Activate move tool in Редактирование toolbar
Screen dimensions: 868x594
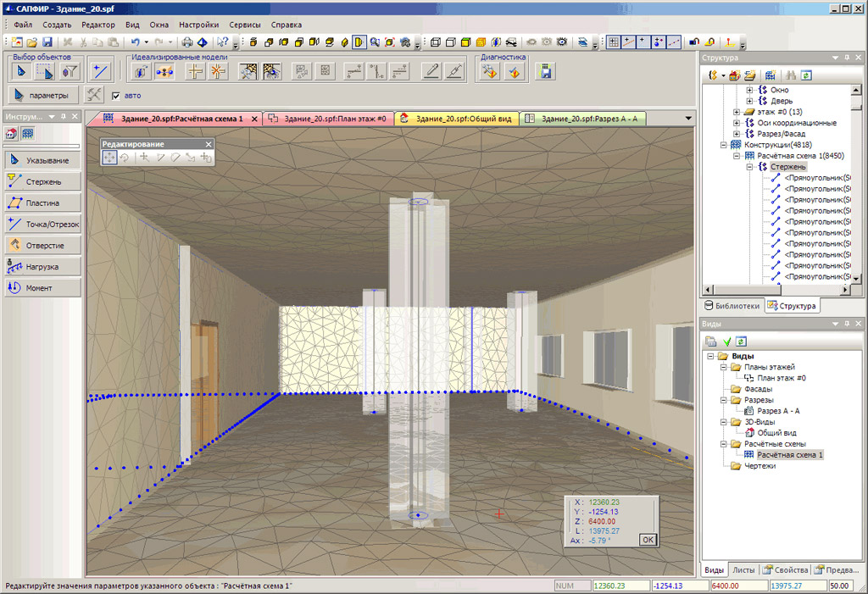coord(110,158)
